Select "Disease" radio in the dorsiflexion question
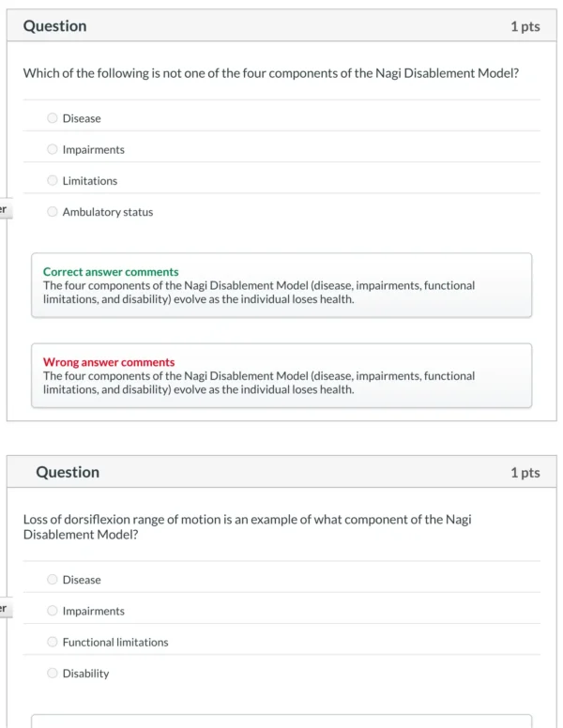The height and width of the screenshot is (728, 563). 53,580
